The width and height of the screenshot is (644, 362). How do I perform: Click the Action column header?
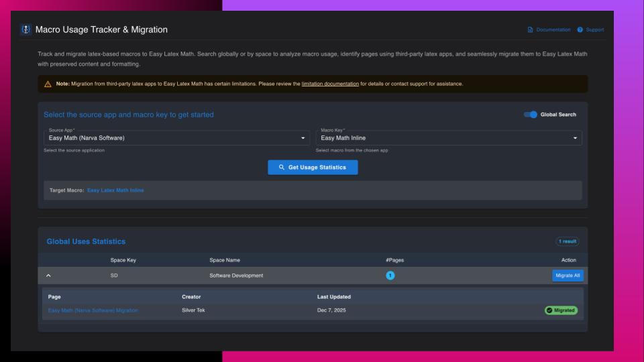point(568,260)
